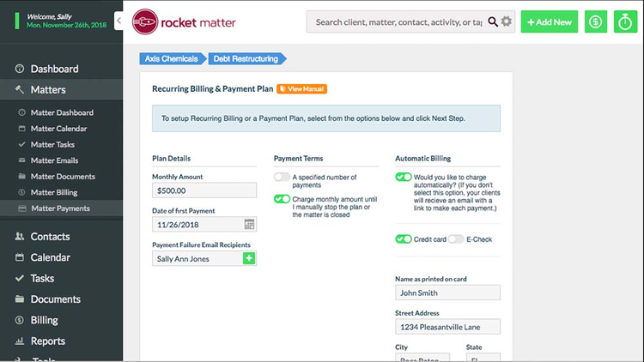Click the Add New button
This screenshot has width=644, height=362.
point(550,21)
